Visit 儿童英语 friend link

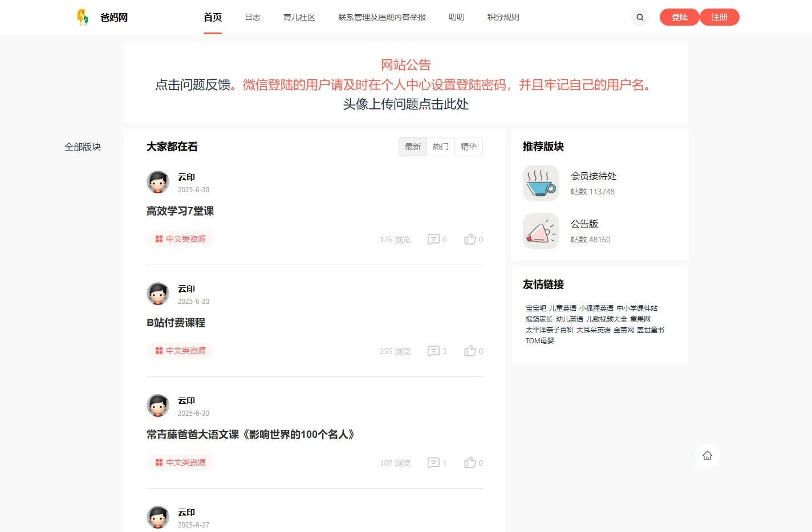[563, 308]
